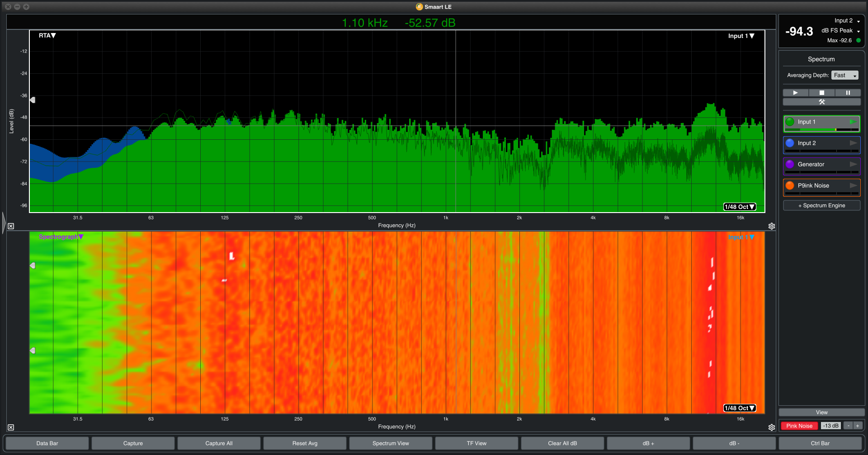
Task: Open the Input 1 selector on Spectrograph
Action: pos(741,237)
